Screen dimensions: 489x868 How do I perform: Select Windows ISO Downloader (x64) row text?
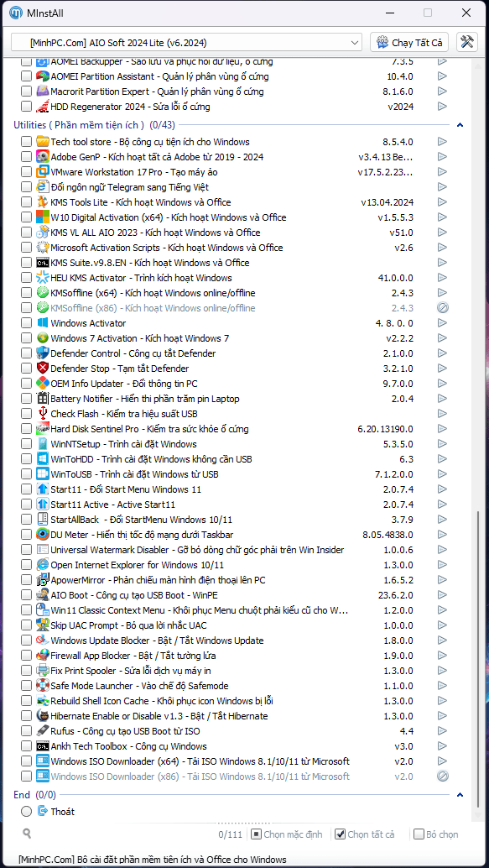(x=200, y=761)
